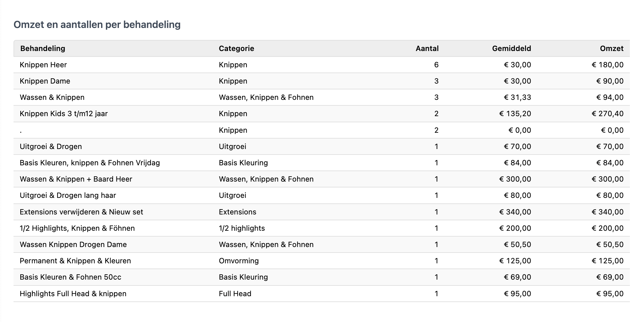This screenshot has width=644, height=322.
Task: Click the Gemiddeld column header
Action: [x=511, y=49]
